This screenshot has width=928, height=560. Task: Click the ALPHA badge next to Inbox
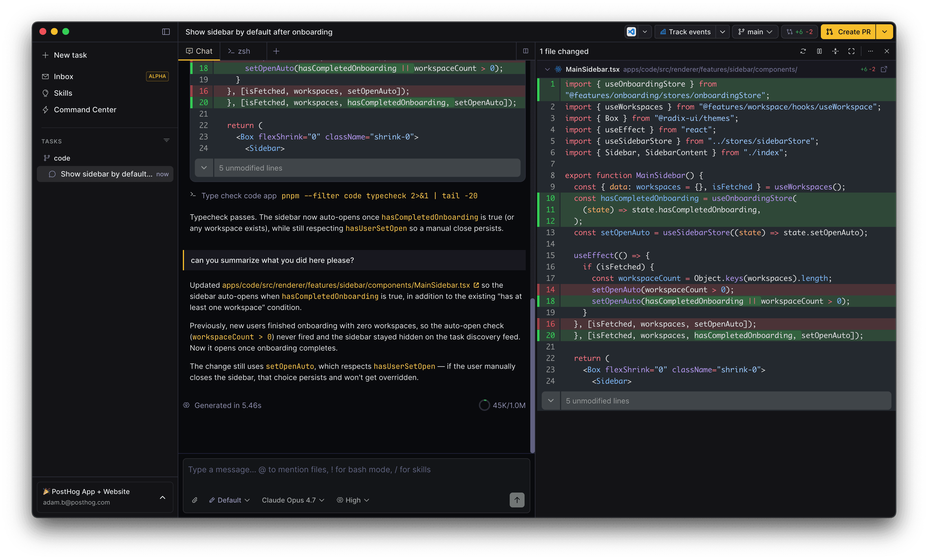(157, 76)
